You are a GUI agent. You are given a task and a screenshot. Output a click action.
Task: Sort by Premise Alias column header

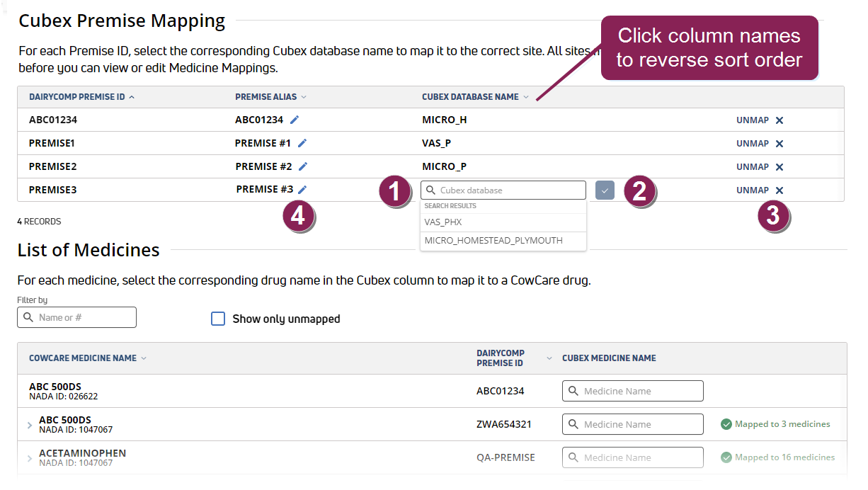pyautogui.click(x=270, y=97)
